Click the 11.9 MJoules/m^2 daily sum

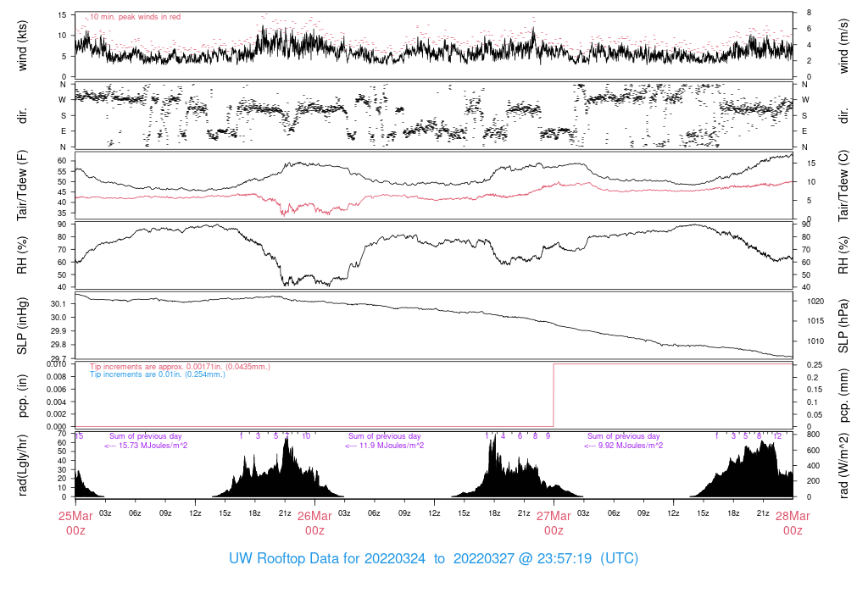click(385, 446)
